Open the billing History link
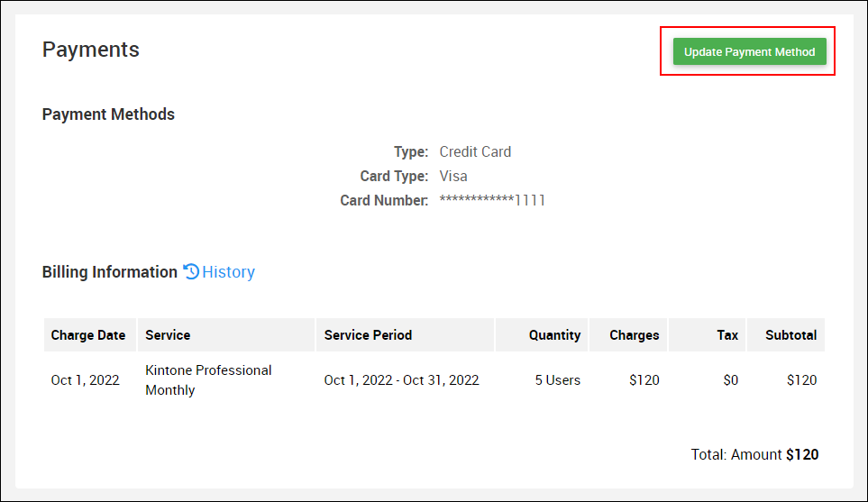The height and width of the screenshot is (502, 868). click(228, 272)
